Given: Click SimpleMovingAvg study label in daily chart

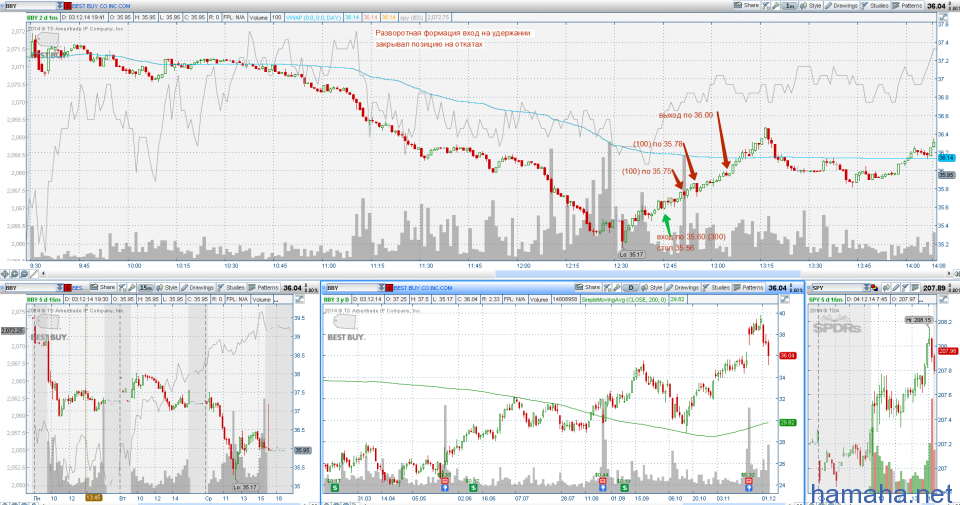Looking at the screenshot, I should click(x=623, y=299).
